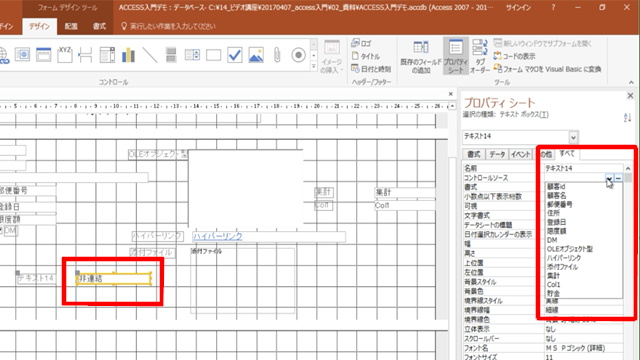Open the テキスト14 object selector dropdown
Screen dimensions: 640x360
[x=573, y=137]
